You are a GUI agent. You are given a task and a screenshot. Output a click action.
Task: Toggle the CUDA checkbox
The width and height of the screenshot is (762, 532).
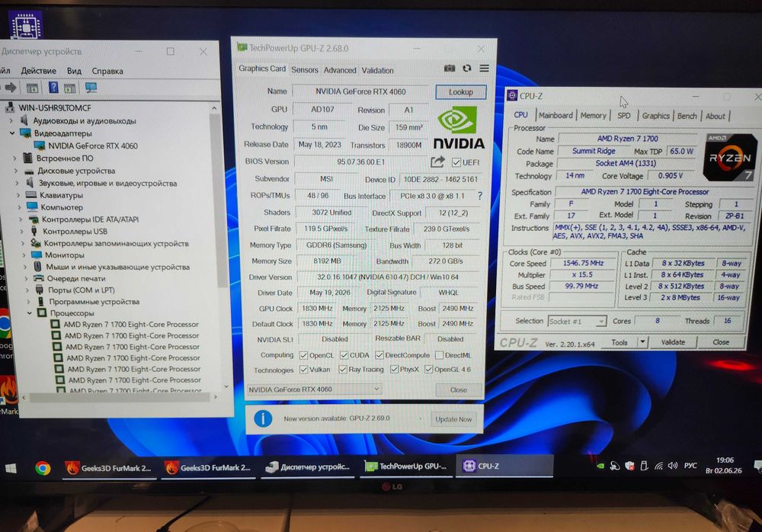point(344,355)
